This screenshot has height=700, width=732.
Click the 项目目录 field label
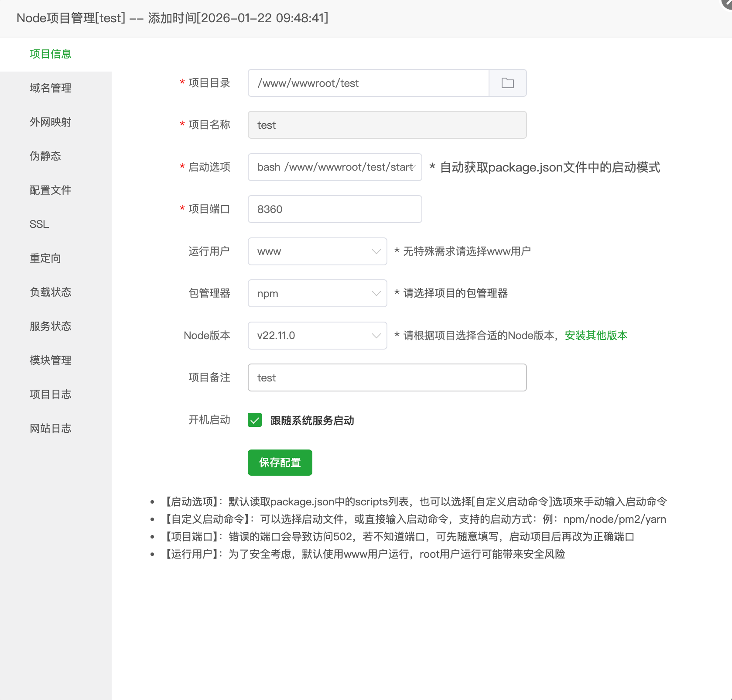pyautogui.click(x=209, y=83)
